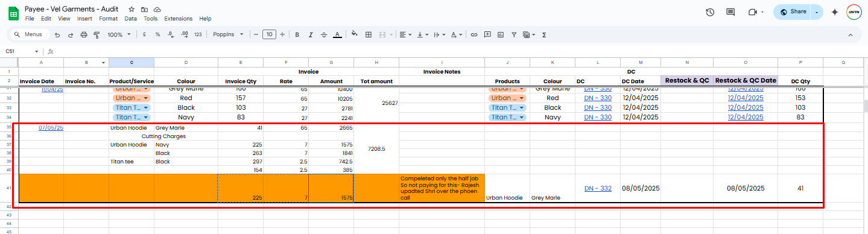Toggle bold formatting
The height and width of the screenshot is (234, 868).
click(297, 35)
